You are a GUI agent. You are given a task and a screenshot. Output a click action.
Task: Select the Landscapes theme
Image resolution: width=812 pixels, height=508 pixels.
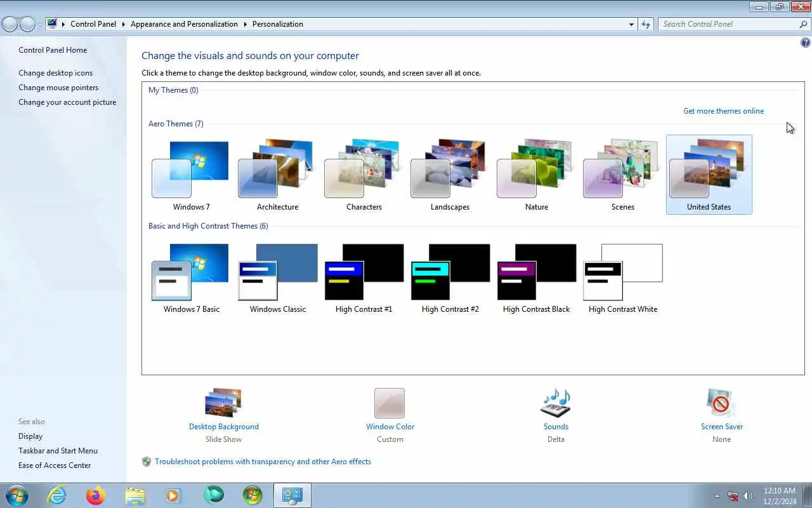pos(450,175)
